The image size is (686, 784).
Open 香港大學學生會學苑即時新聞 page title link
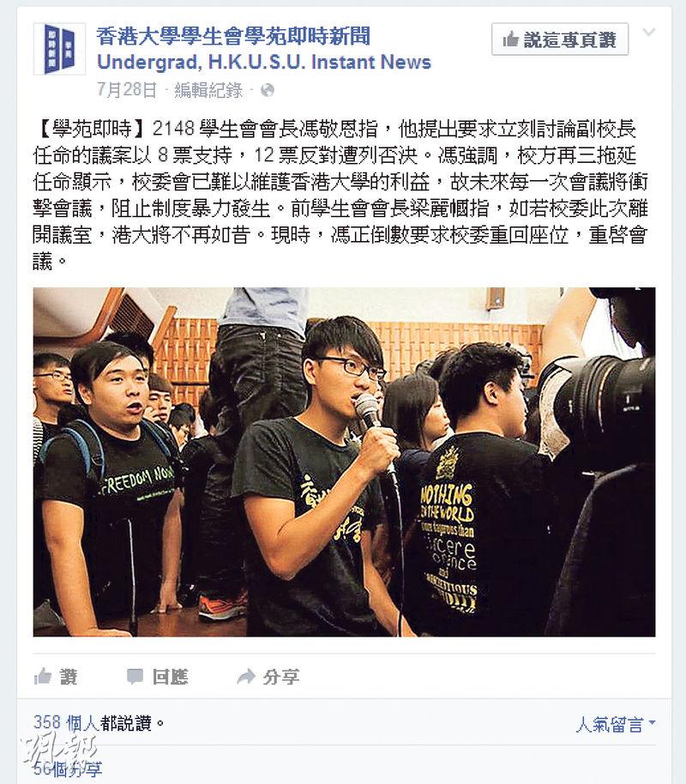(233, 36)
